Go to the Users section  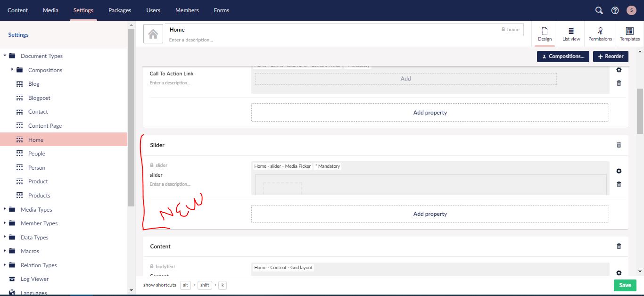pyautogui.click(x=153, y=10)
